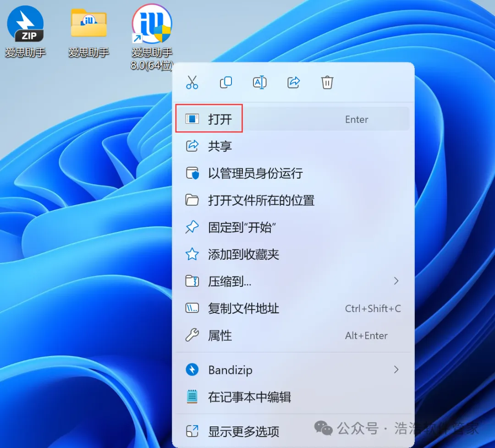This screenshot has width=495, height=448.
Task: Choose 打开 from the context menu
Action: click(292, 119)
